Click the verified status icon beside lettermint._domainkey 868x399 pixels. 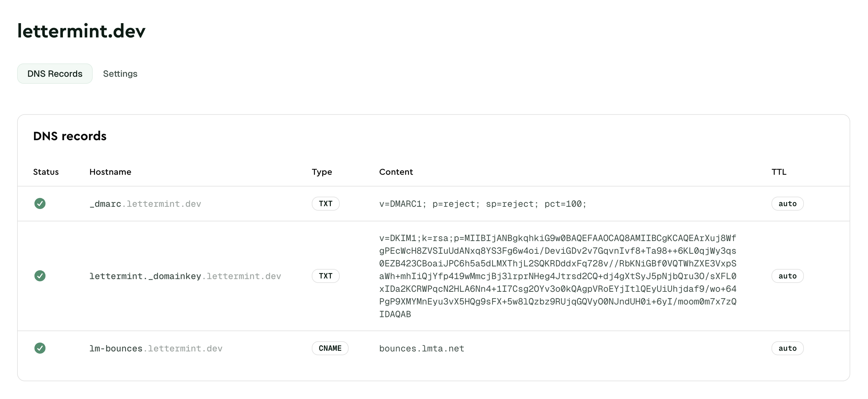point(40,276)
